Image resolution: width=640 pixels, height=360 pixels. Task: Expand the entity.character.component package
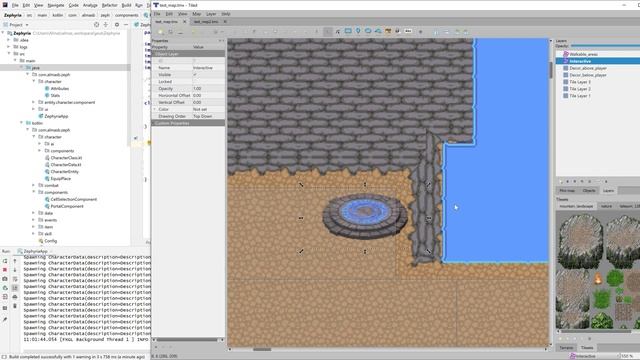point(33,102)
